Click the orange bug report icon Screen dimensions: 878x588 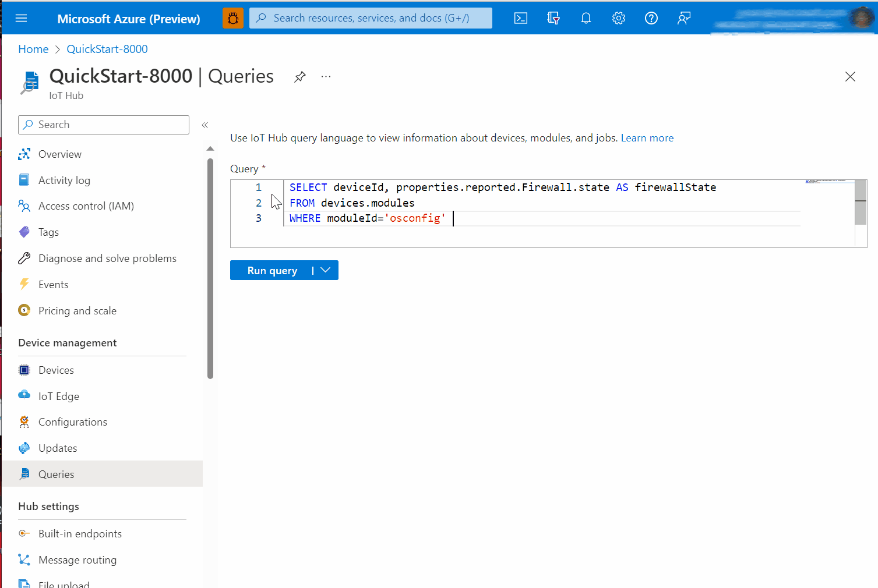(232, 18)
